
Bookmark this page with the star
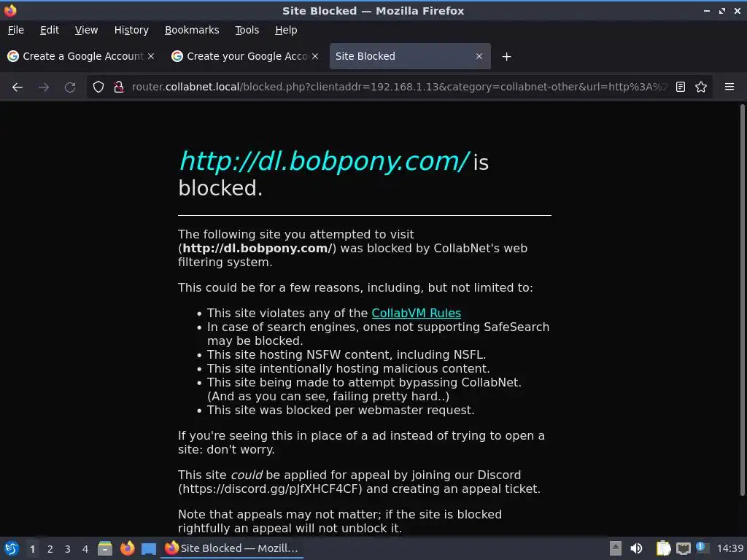(x=701, y=87)
